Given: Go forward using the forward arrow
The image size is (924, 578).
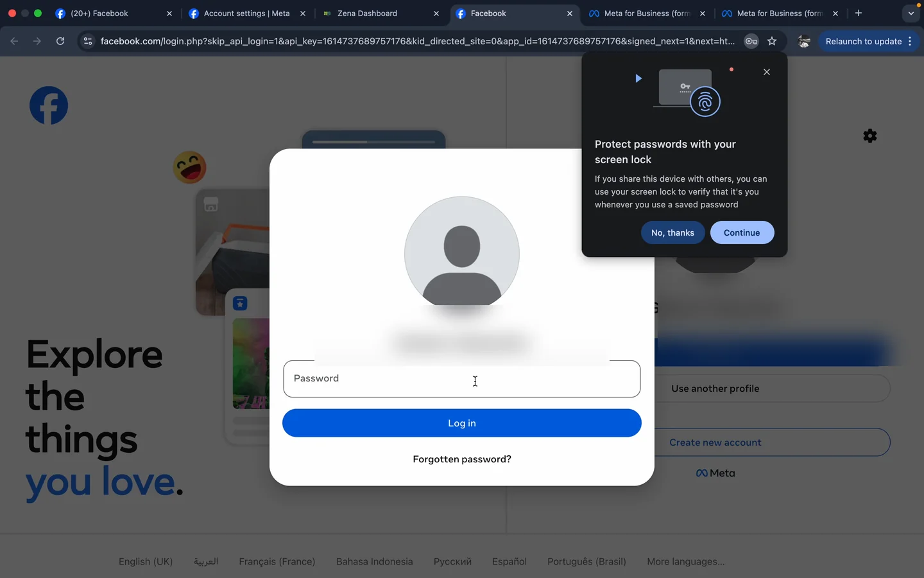Looking at the screenshot, I should 37,41.
